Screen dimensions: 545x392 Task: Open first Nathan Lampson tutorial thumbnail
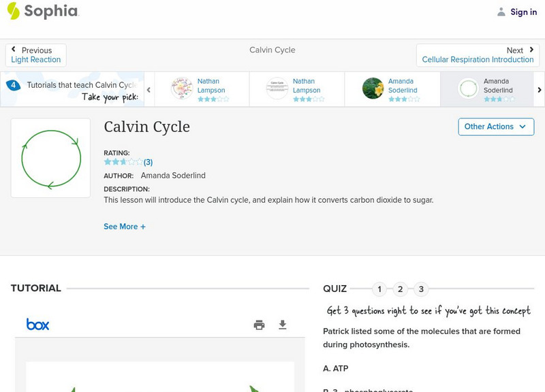pos(182,88)
